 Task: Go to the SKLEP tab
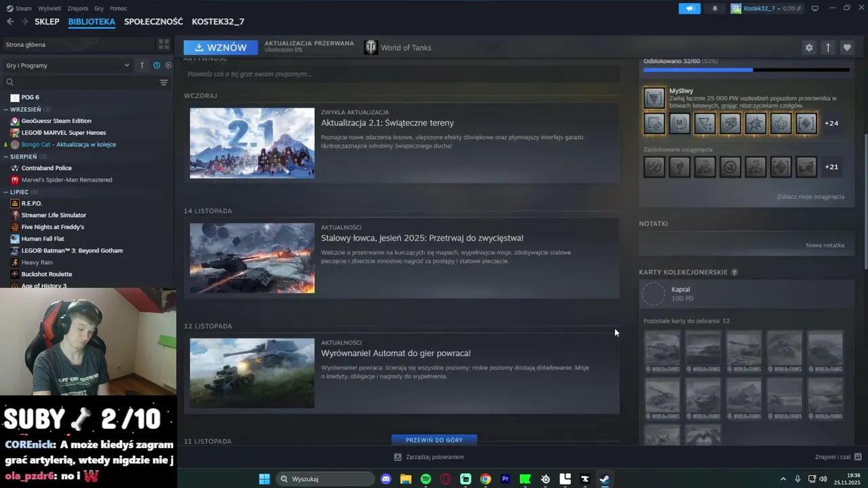tap(47, 22)
